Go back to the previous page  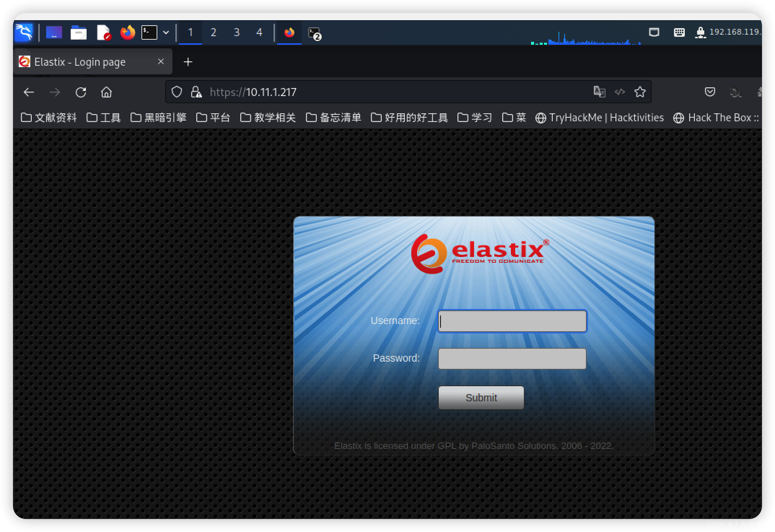coord(29,92)
